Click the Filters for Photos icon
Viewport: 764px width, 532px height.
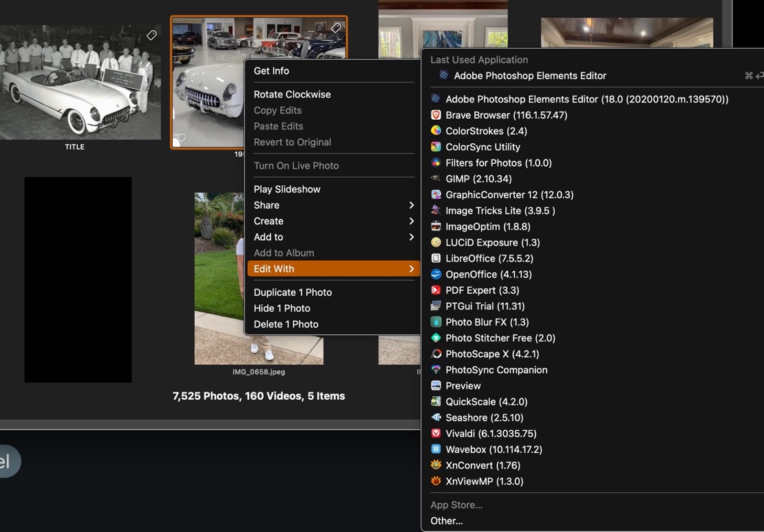tap(436, 162)
